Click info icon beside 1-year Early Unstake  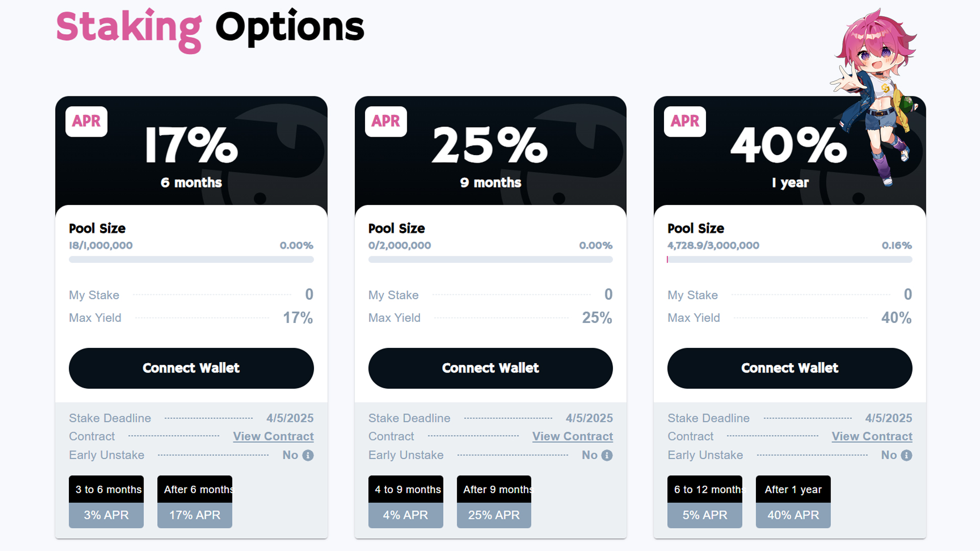coord(906,455)
